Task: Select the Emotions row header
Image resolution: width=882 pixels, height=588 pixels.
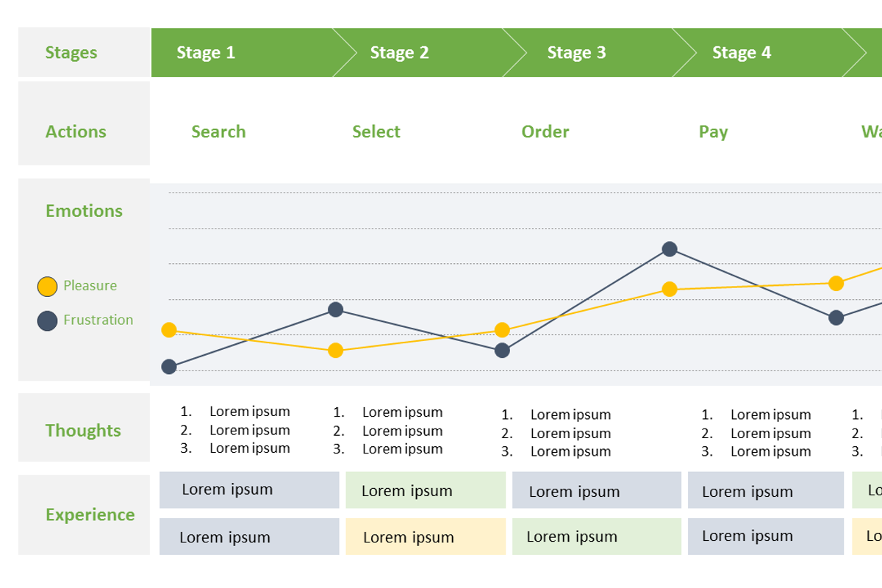Action: (83, 211)
